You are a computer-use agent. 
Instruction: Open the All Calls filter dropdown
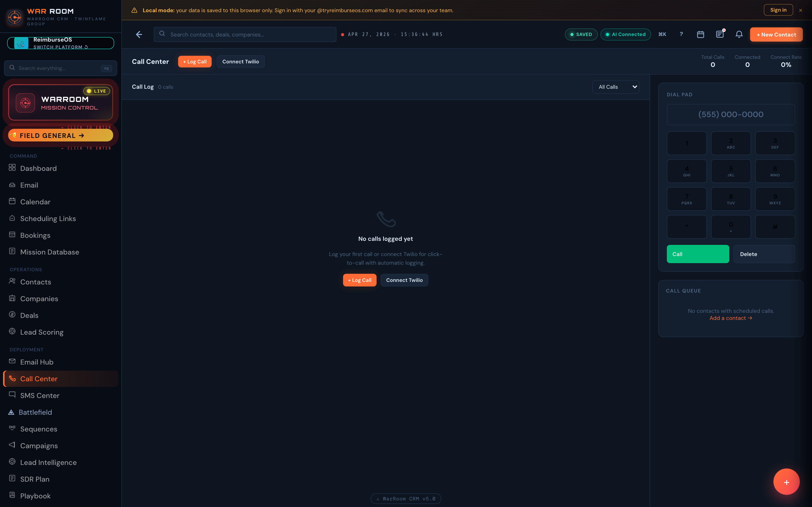coord(616,87)
